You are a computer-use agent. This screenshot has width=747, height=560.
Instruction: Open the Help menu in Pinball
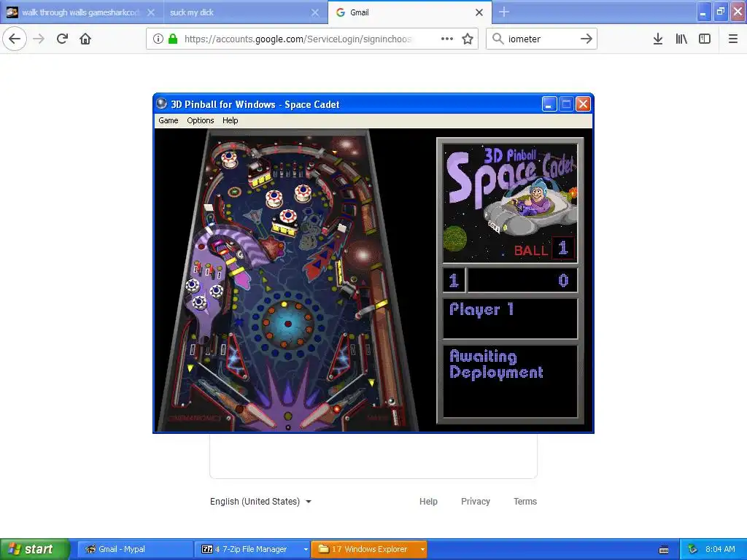pyautogui.click(x=230, y=120)
